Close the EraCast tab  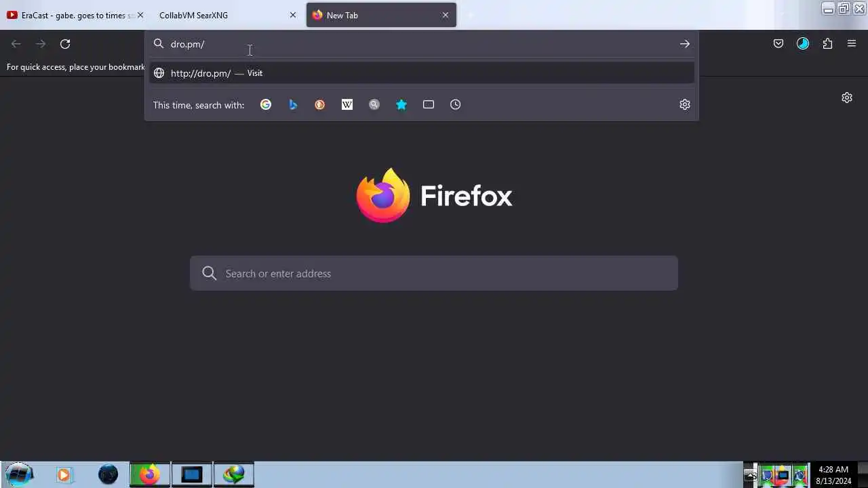point(140,15)
